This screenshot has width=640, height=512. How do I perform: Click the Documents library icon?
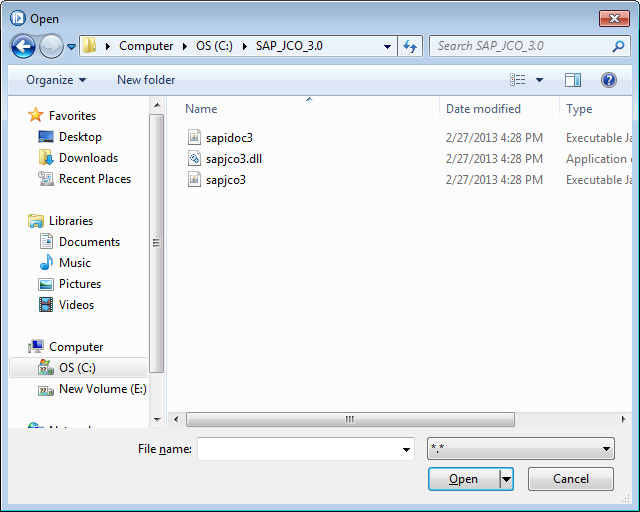[x=46, y=241]
